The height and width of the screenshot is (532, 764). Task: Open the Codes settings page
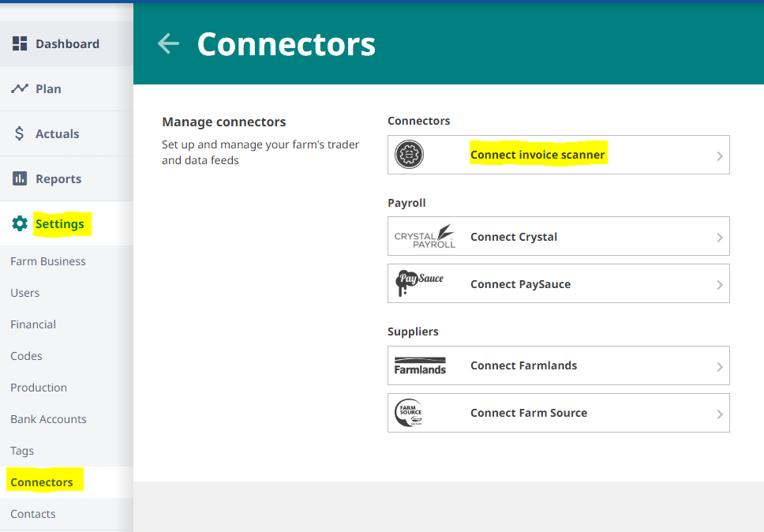(x=26, y=356)
